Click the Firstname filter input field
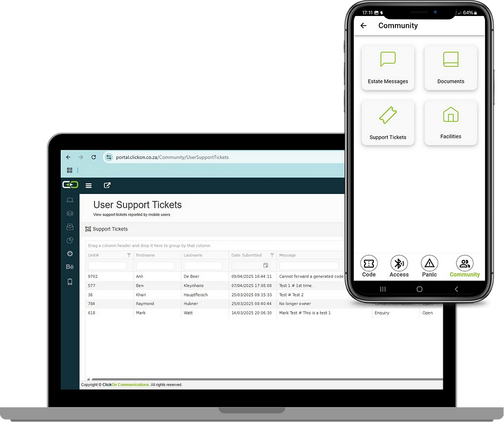Viewport: 504px width, 422px height. point(155,266)
